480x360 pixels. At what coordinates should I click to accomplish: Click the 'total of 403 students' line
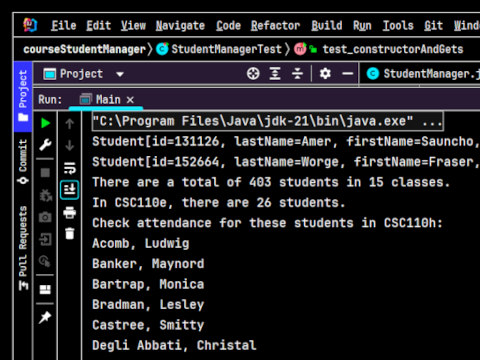271,182
